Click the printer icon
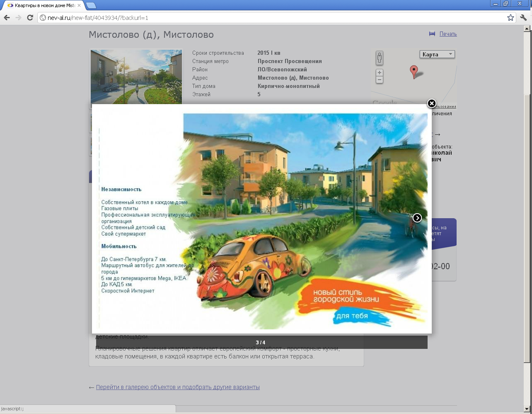This screenshot has height=414, width=532. 432,34
